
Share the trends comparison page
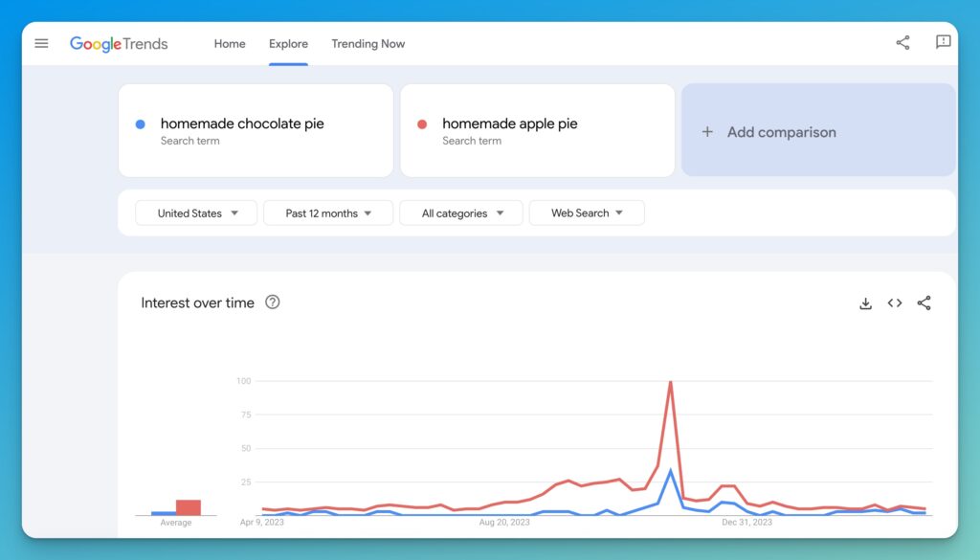point(901,43)
